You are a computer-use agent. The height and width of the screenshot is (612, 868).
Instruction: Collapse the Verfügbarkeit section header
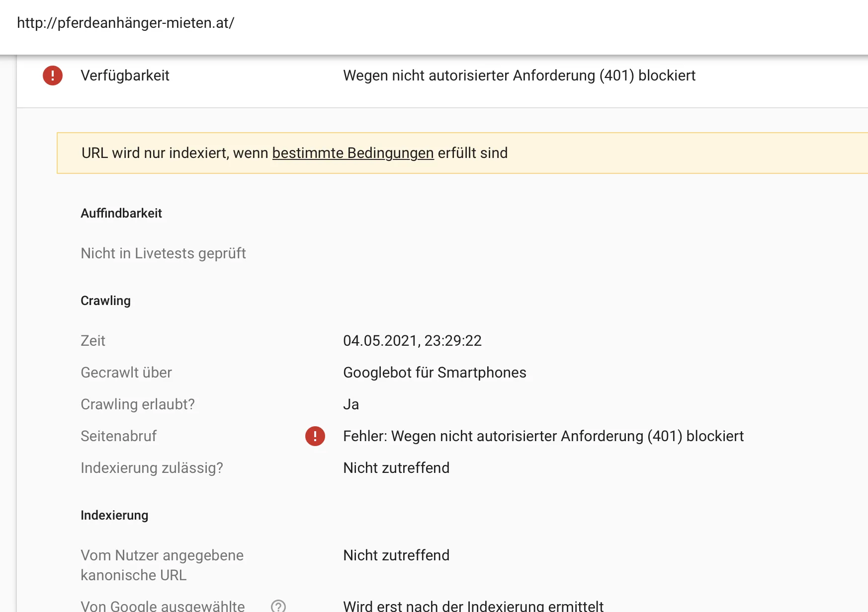(442, 76)
